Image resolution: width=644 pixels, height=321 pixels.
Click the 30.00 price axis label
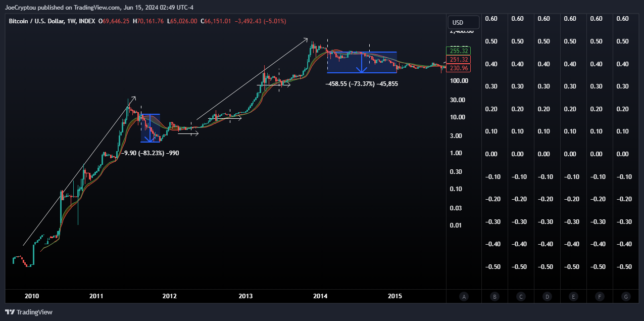click(x=458, y=100)
